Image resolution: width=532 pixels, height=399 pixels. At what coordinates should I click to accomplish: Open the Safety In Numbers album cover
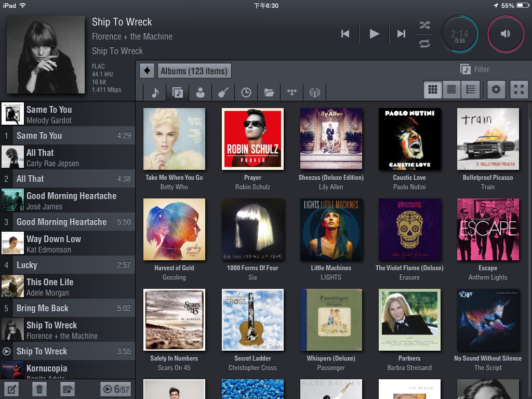tap(174, 320)
